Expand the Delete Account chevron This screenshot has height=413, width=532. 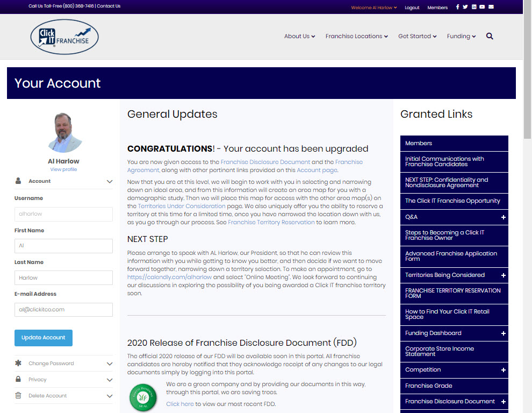[110, 396]
